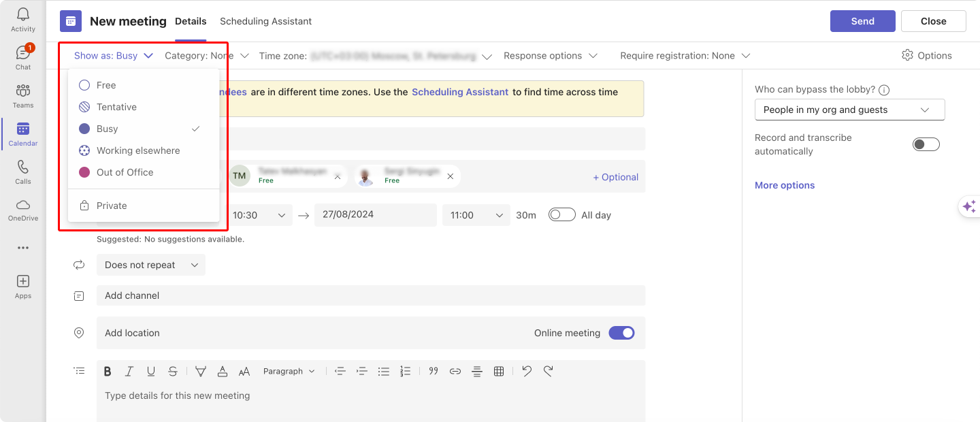Insert a bulleted list
The image size is (980, 422).
tap(384, 371)
